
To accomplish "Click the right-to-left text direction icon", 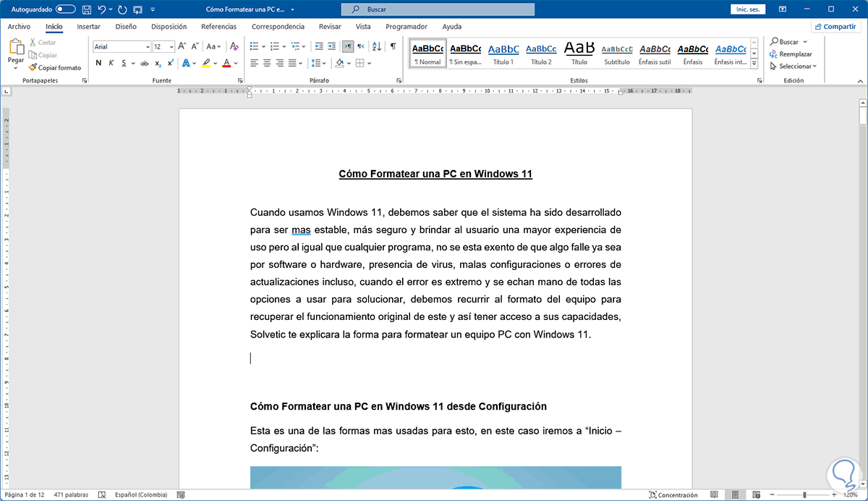I will 362,46.
